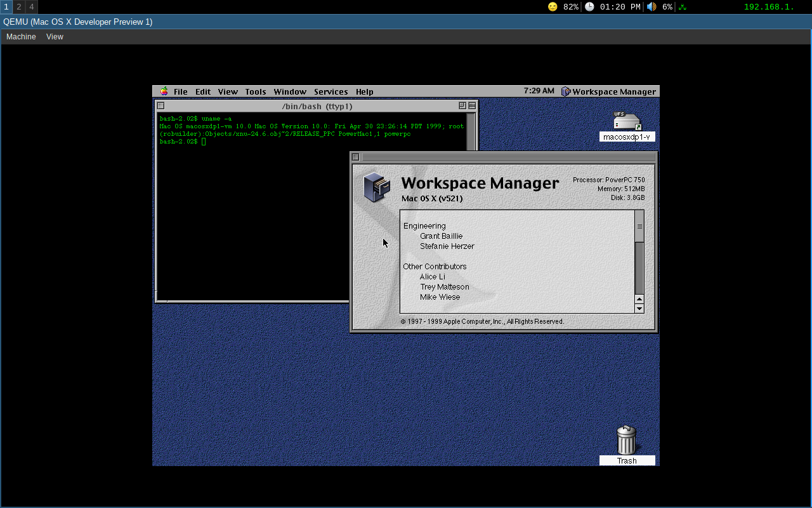Click the Engineering heading in credits

424,226
